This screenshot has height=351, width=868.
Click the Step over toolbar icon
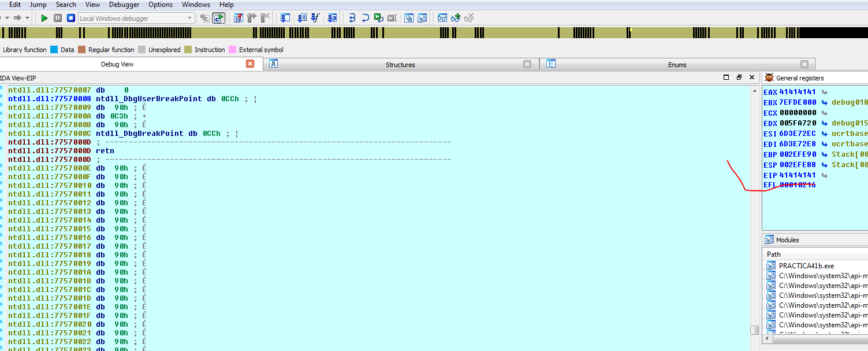tap(365, 18)
